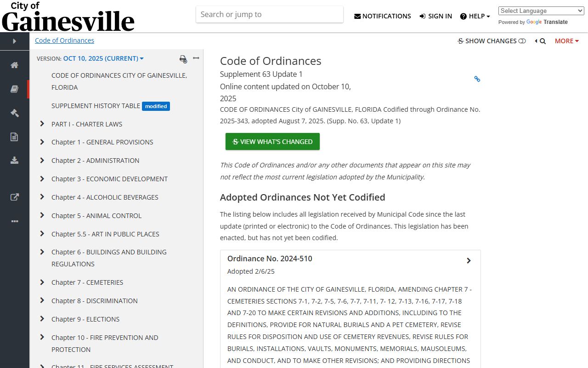
Task: Expand Chapter 3 - Economic Development chevron
Action: (x=42, y=178)
